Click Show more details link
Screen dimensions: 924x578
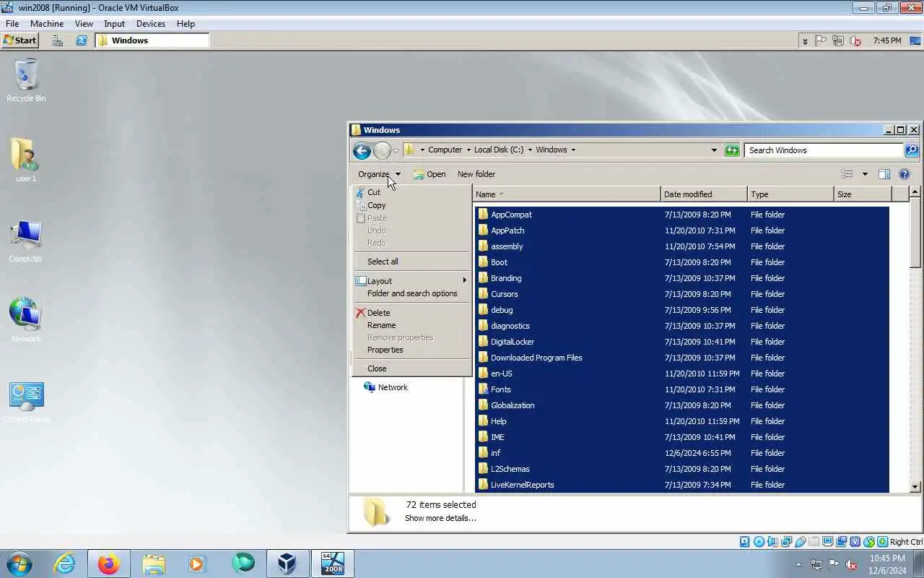440,518
